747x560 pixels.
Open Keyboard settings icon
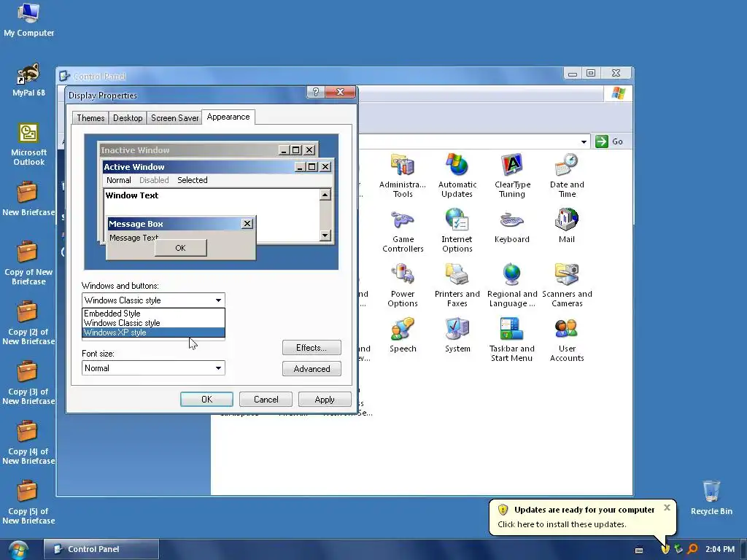click(x=511, y=226)
